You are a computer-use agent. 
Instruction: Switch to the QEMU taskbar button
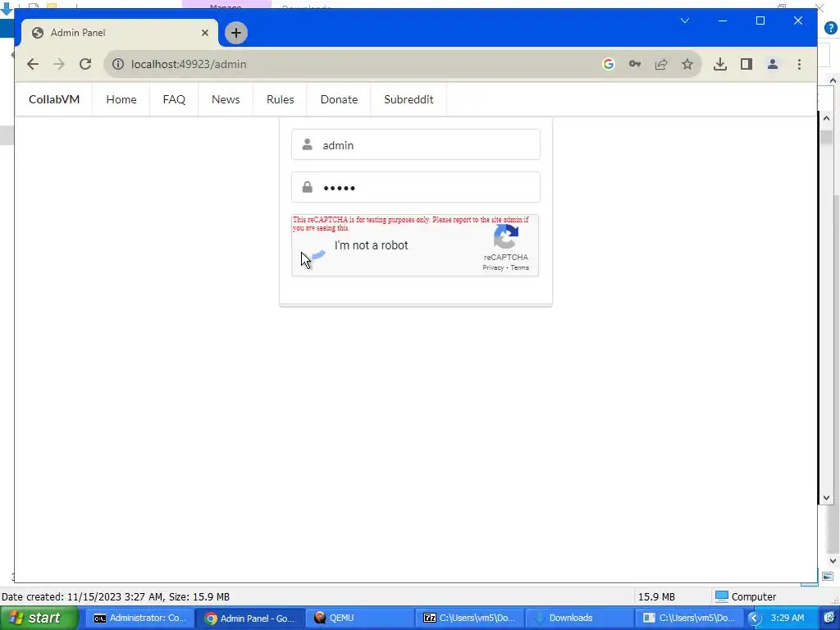(361, 619)
